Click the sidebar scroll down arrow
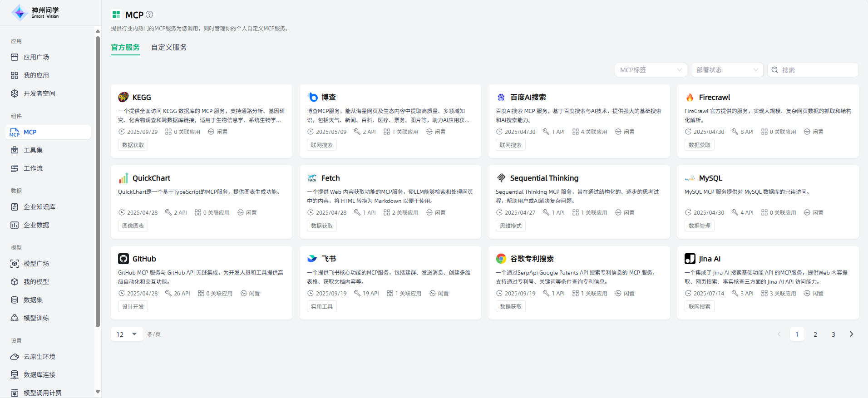This screenshot has height=398, width=868. [x=98, y=392]
